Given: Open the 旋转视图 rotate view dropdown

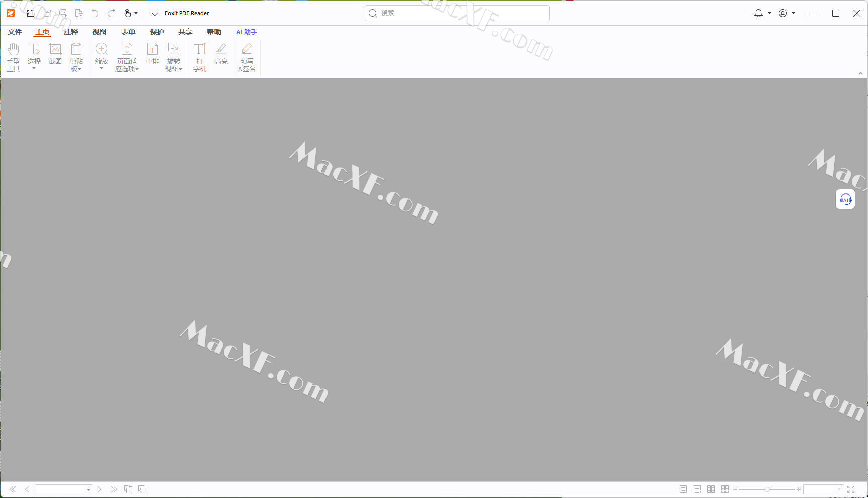Looking at the screenshot, I should (x=174, y=57).
